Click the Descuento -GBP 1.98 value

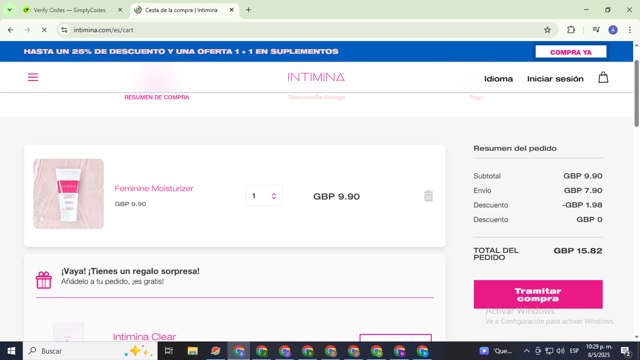point(582,205)
